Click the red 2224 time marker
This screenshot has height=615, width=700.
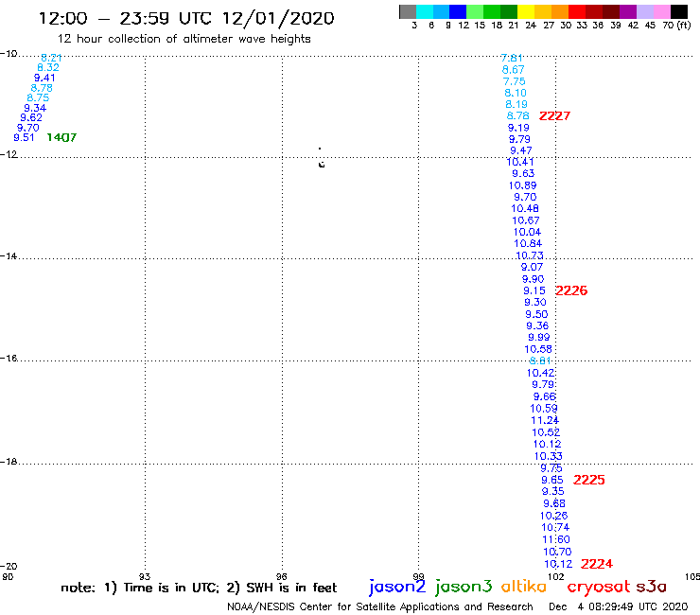click(597, 564)
